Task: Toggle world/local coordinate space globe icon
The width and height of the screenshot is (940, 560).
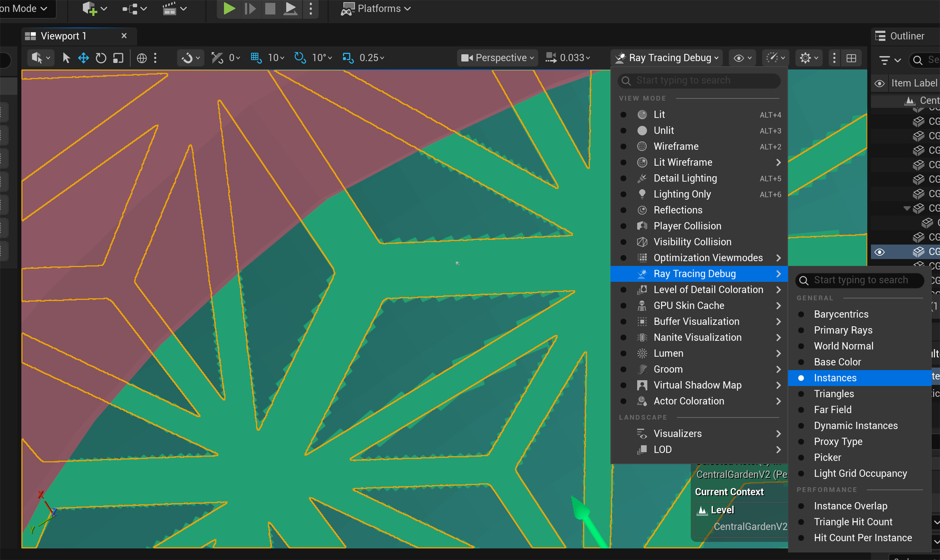Action: 142,58
